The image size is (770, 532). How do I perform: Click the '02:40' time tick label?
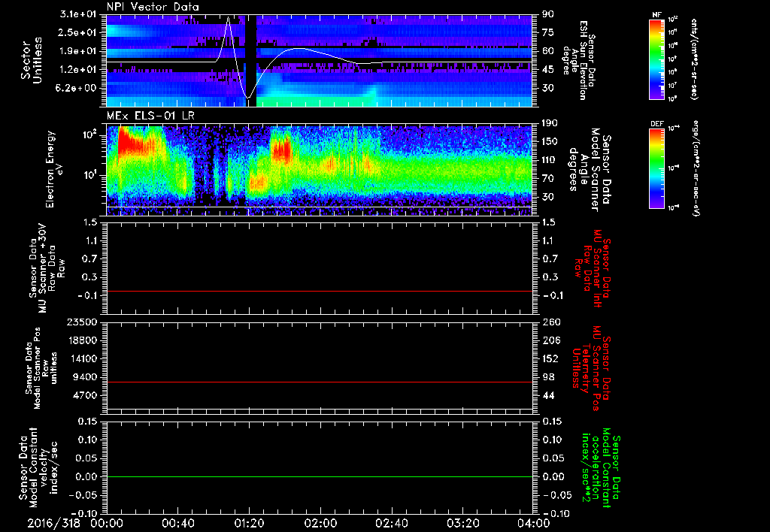click(x=391, y=523)
